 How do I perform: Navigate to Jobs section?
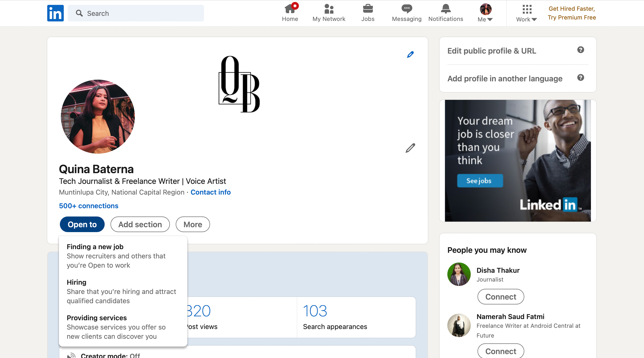tap(367, 13)
